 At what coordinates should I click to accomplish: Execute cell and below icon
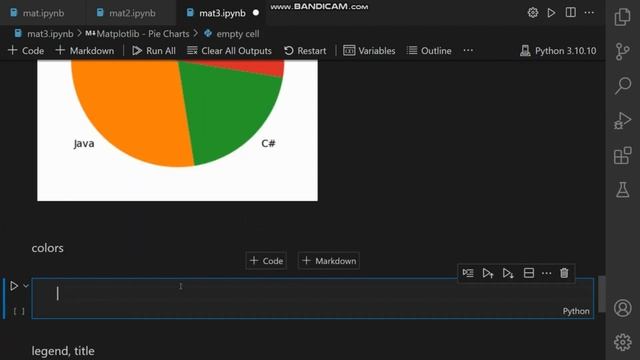click(x=508, y=273)
